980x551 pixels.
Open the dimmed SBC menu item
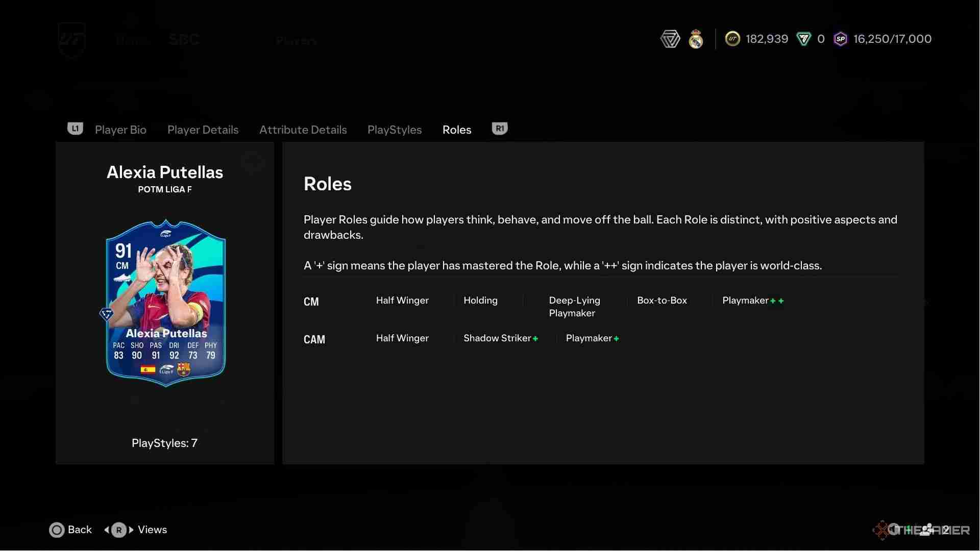[x=184, y=40]
